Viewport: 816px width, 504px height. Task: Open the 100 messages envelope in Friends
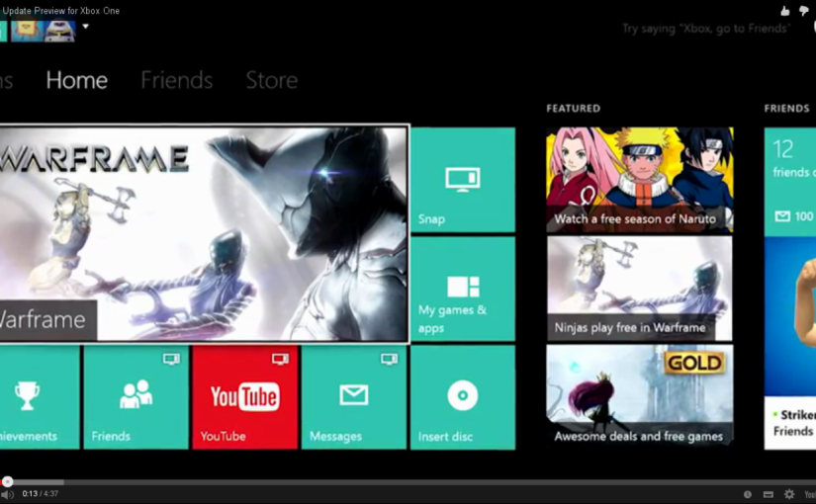[794, 216]
